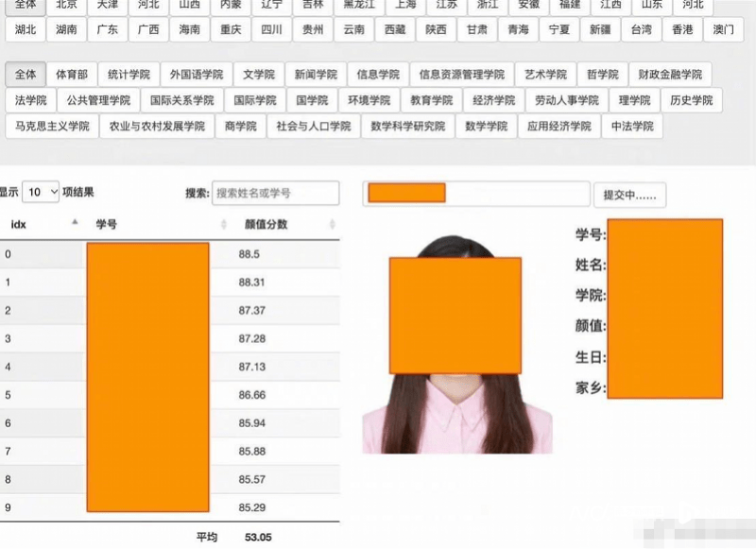Click the 搜索姓名或学号 search box
The height and width of the screenshot is (549, 756).
tap(275, 194)
